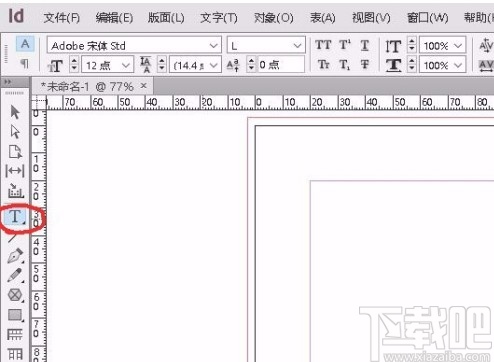Open the 文字(T) menu
The image size is (494, 362).
(219, 17)
